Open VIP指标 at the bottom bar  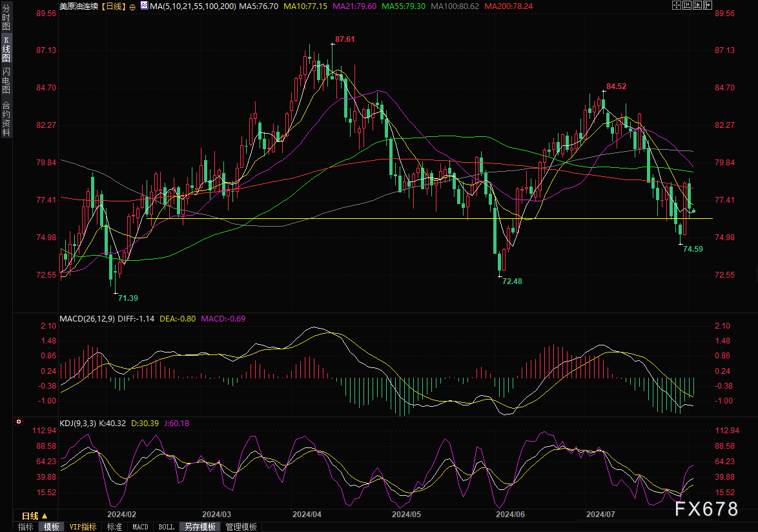point(83,527)
